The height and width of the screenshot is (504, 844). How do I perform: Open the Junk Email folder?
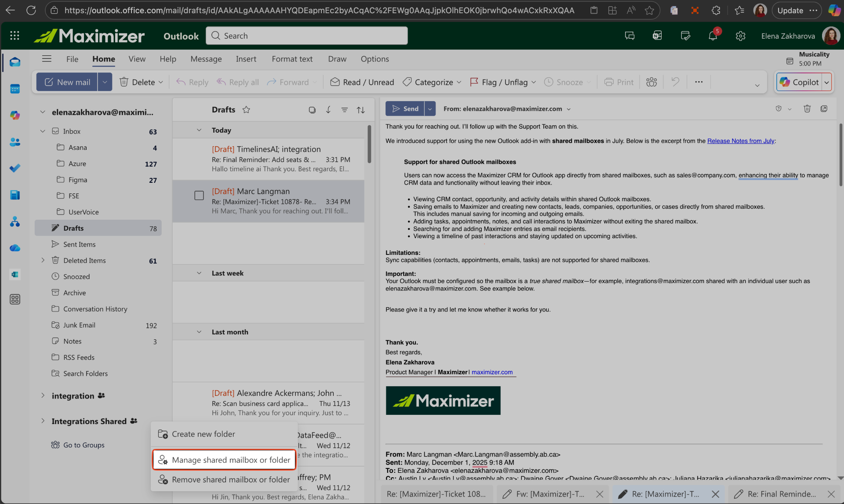point(79,325)
